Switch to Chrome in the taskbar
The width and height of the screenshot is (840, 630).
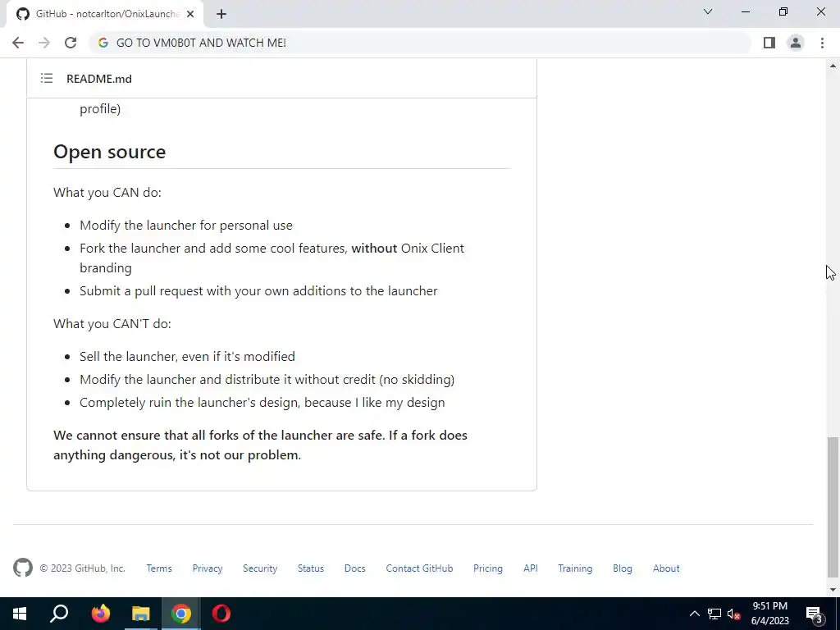[181, 614]
